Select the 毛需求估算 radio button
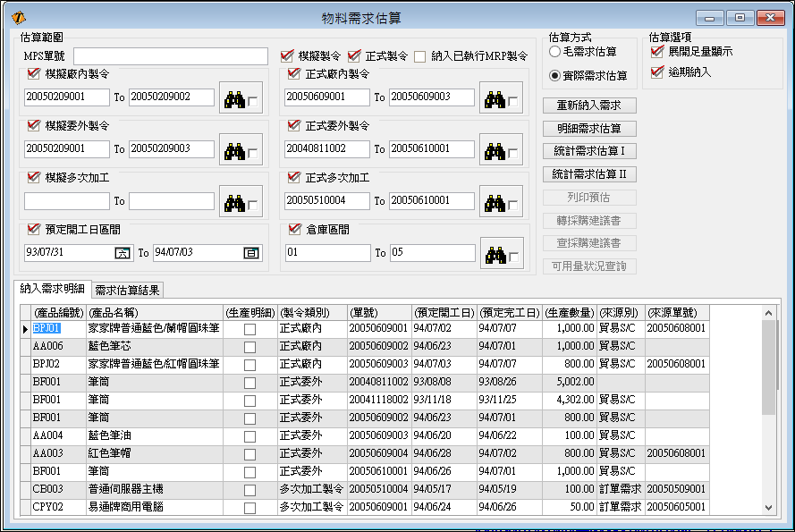Screen dimensions: 795x532 554,53
